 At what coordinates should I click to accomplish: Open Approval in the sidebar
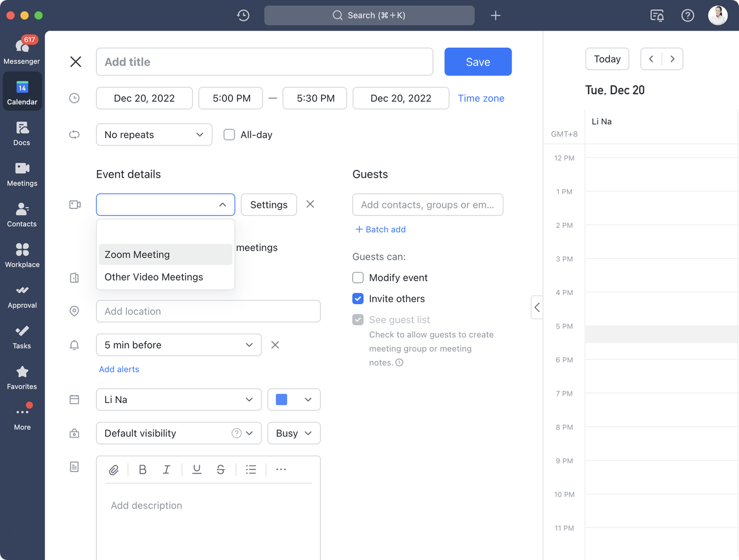pyautogui.click(x=22, y=296)
